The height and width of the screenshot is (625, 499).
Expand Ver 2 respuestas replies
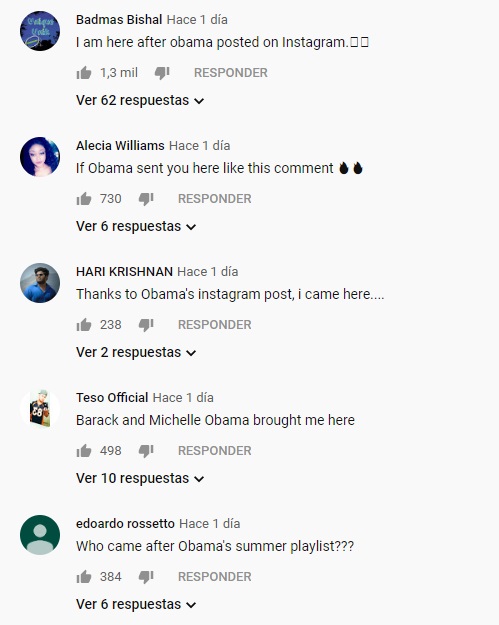(136, 352)
